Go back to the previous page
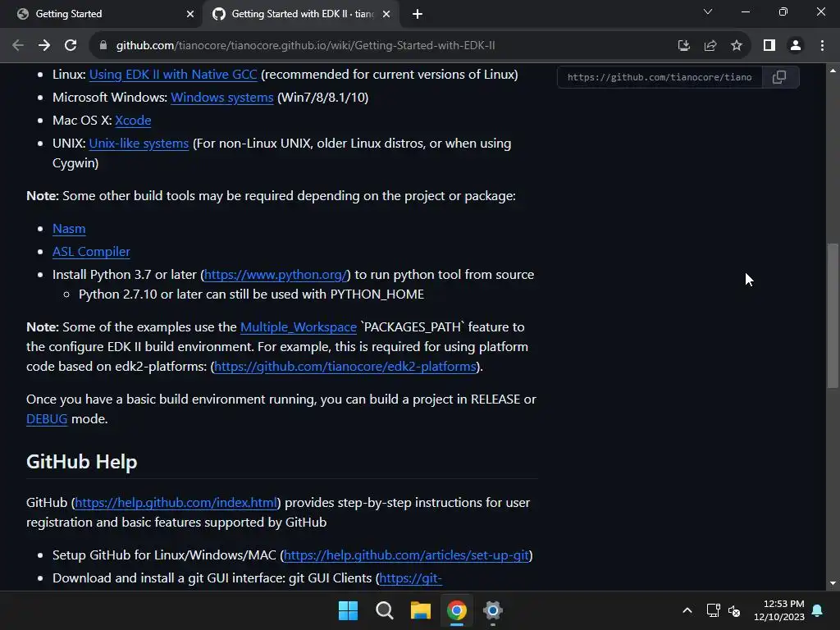This screenshot has height=630, width=840. pyautogui.click(x=18, y=46)
